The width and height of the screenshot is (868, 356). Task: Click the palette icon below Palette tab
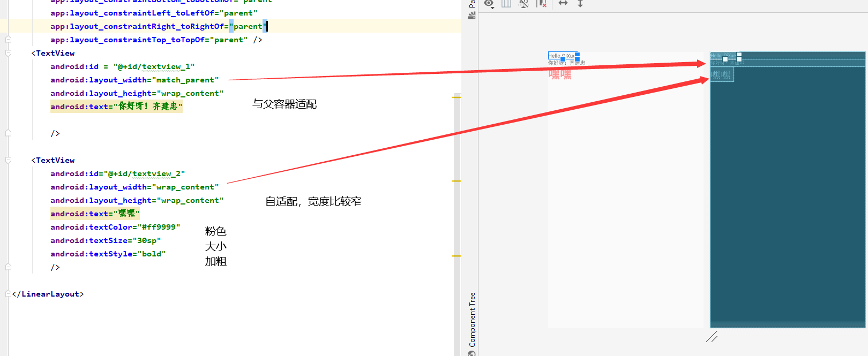tap(472, 16)
